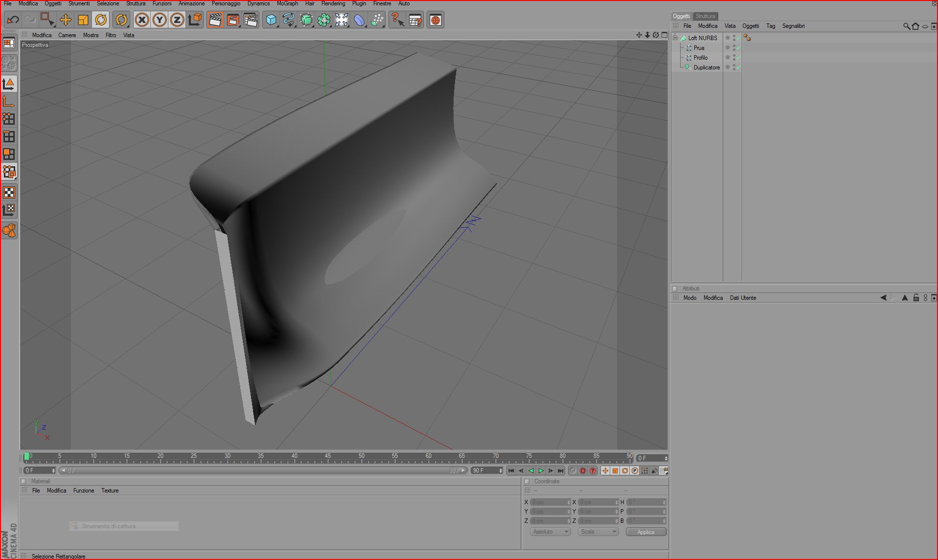The height and width of the screenshot is (560, 938).
Task: Click frame 45 on the timeline ruler
Action: tap(327, 456)
